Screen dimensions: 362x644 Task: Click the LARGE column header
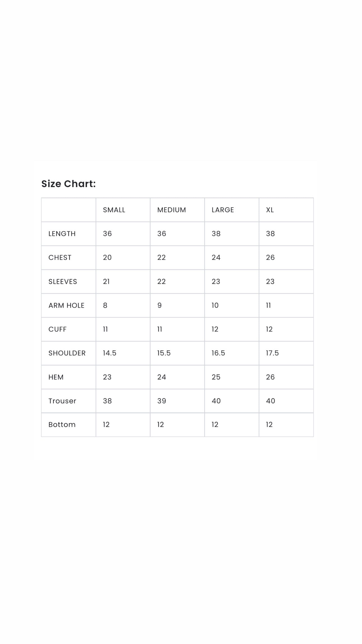[223, 210]
